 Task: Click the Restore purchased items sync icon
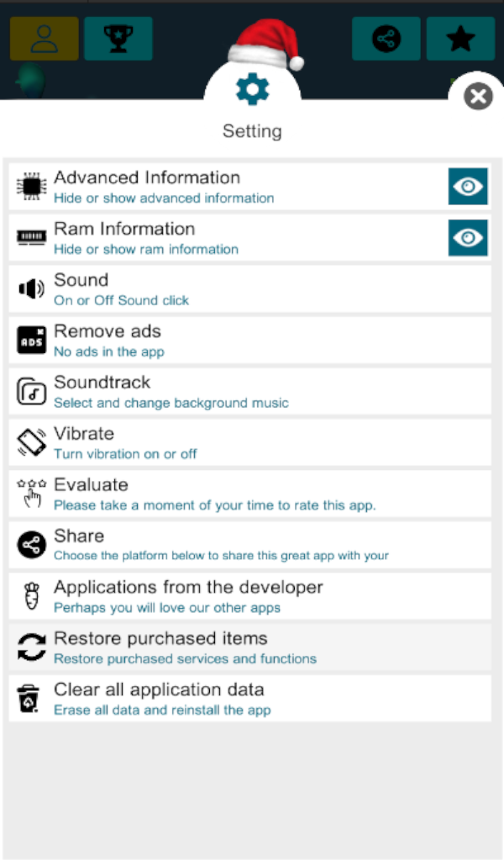[x=31, y=647]
